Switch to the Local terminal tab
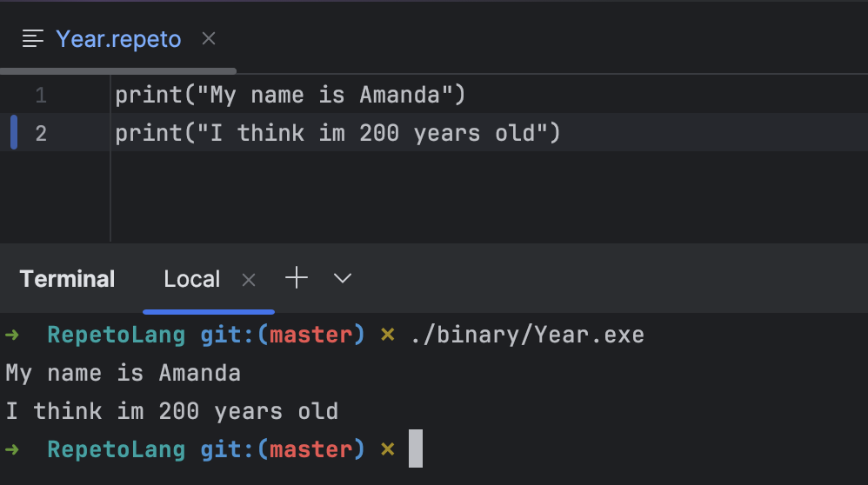Screen dimensions: 868x485 pos(191,279)
